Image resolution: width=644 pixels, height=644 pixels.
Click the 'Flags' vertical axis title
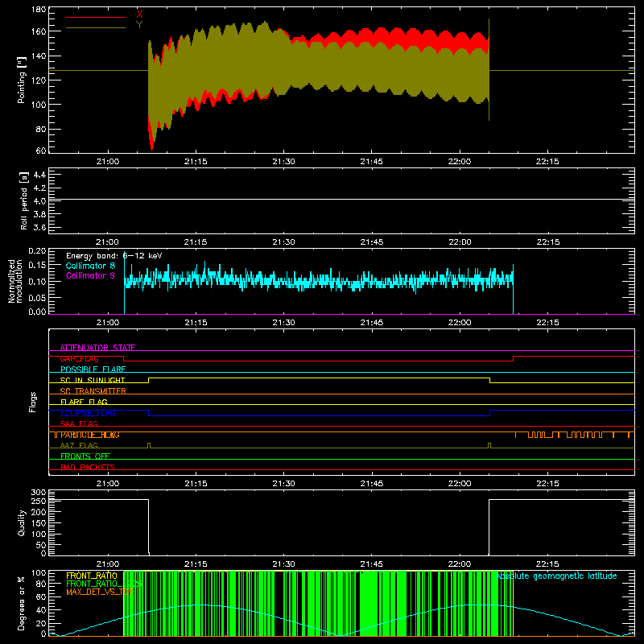(x=32, y=402)
